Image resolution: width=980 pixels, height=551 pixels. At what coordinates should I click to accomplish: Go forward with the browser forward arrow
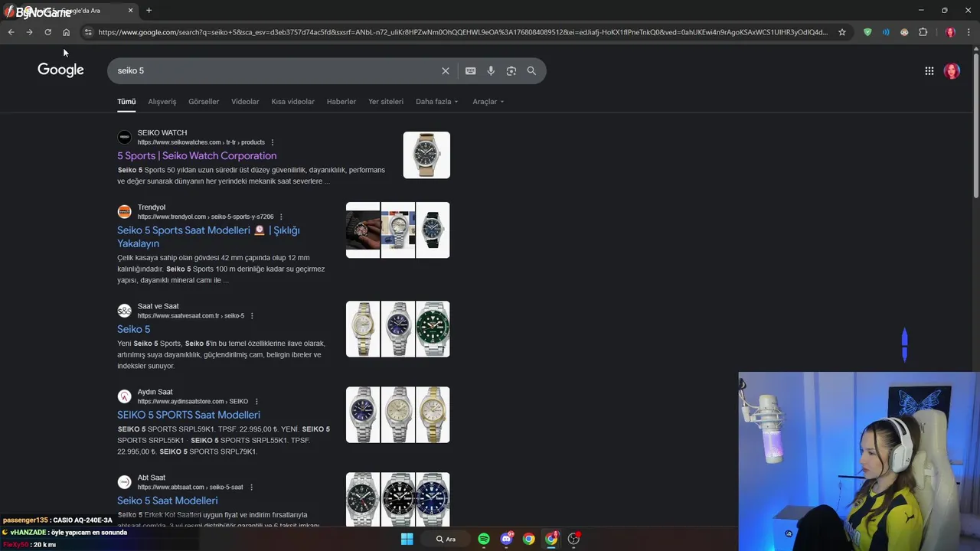pyautogui.click(x=29, y=32)
